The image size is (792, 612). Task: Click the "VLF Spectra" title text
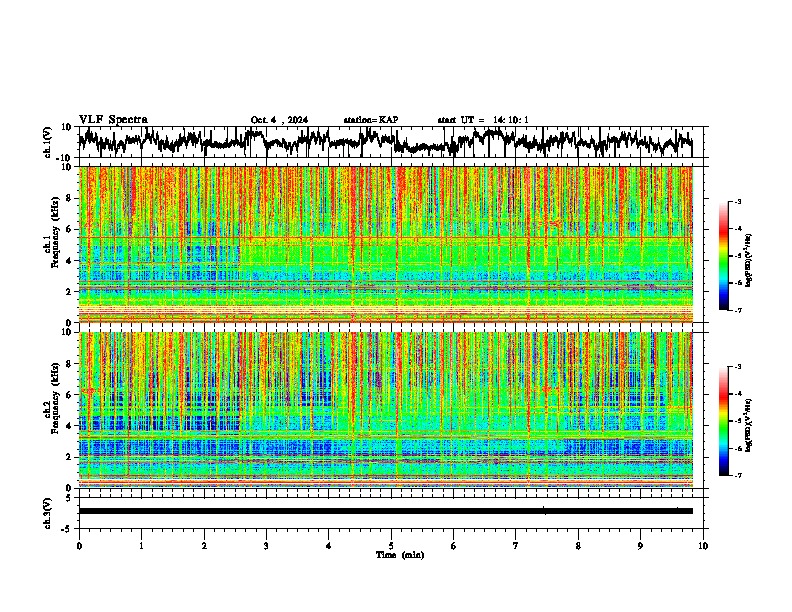tap(114, 120)
